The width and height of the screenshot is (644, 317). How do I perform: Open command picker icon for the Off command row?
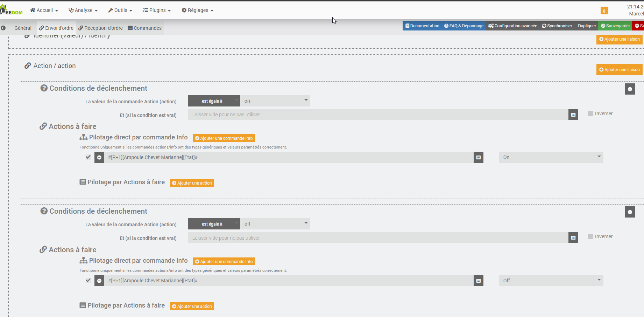tap(479, 281)
